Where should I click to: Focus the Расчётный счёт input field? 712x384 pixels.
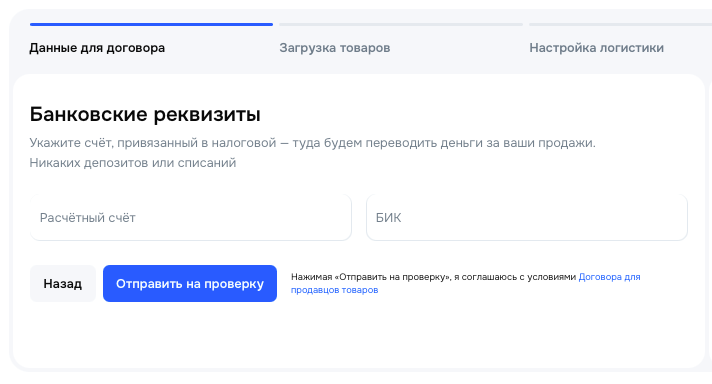190,217
